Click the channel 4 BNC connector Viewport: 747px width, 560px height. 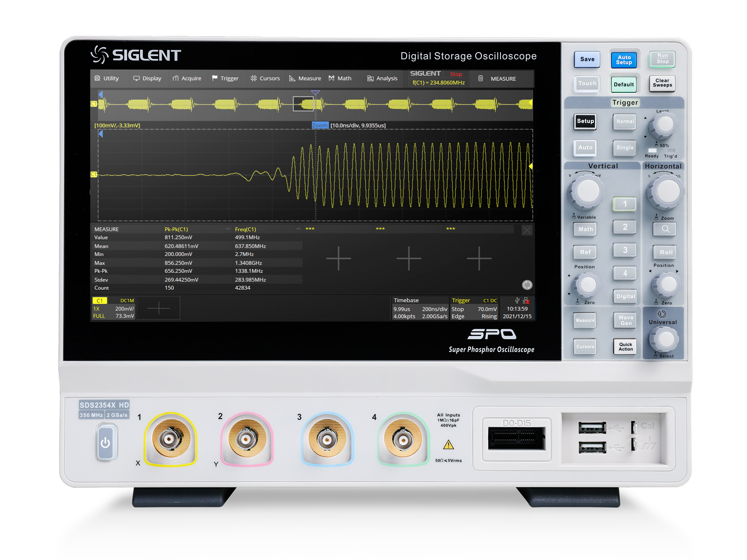[x=403, y=439]
